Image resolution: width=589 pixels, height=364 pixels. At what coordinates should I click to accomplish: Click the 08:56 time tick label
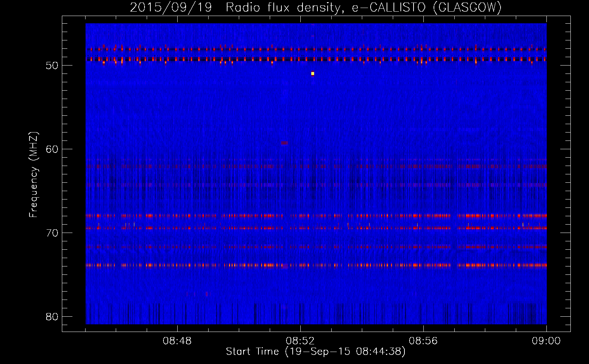click(423, 341)
